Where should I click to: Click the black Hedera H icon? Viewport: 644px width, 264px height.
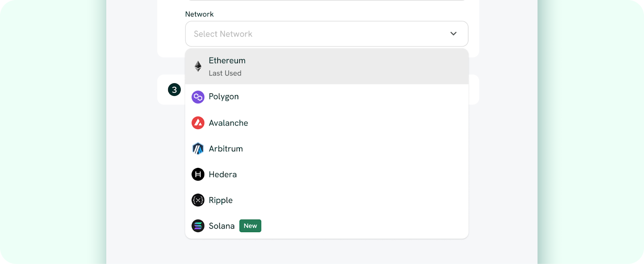point(198,174)
